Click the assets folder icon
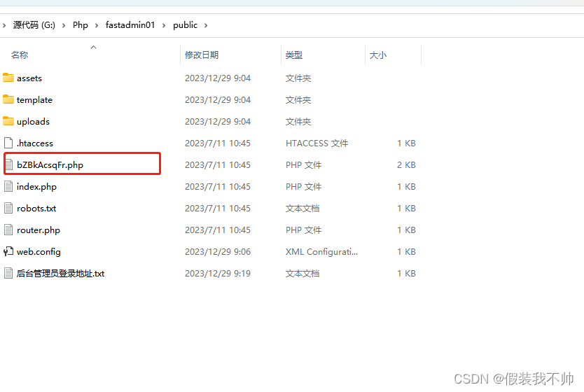The height and width of the screenshot is (392, 584). pos(8,78)
